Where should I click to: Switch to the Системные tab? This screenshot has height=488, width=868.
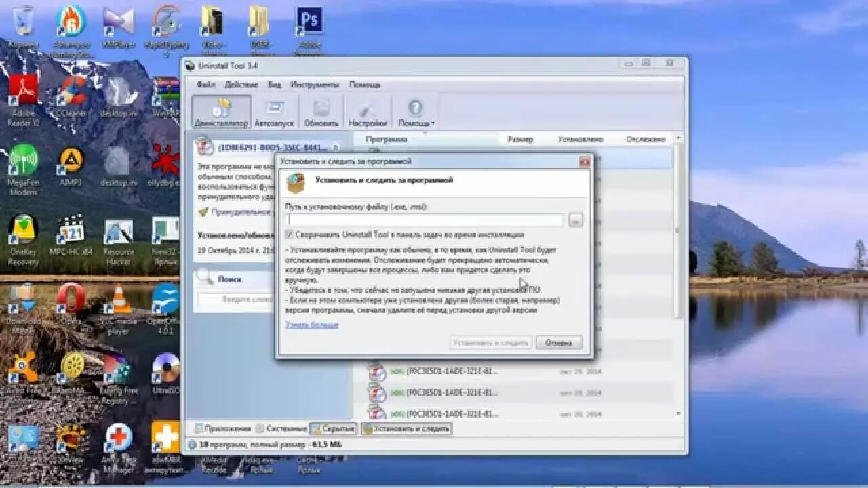281,428
